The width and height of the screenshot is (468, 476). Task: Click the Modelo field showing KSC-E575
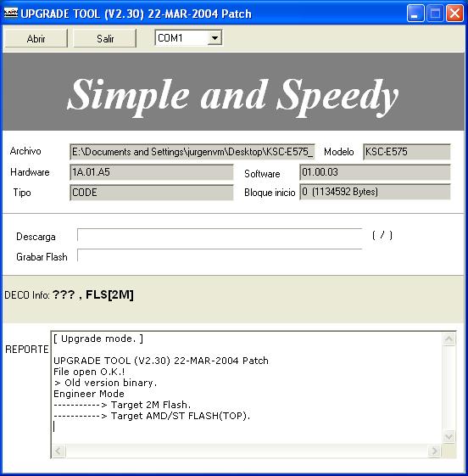[407, 152]
